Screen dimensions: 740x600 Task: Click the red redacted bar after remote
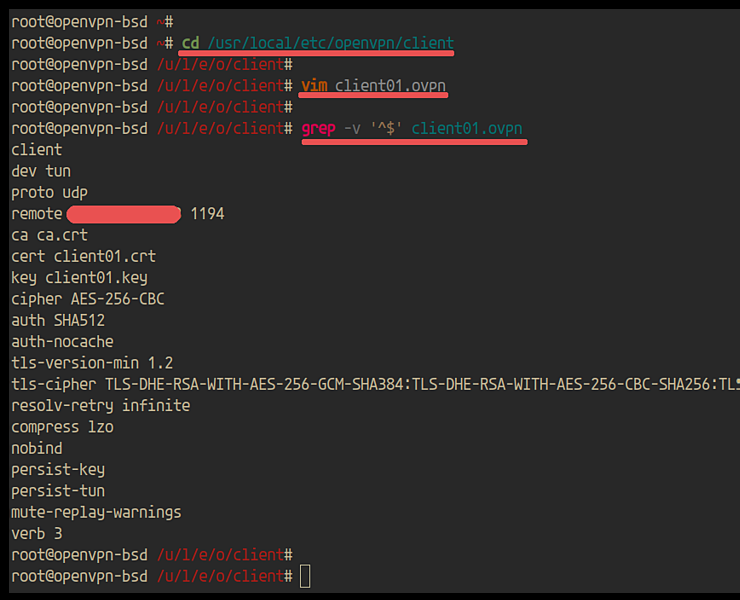[123, 214]
